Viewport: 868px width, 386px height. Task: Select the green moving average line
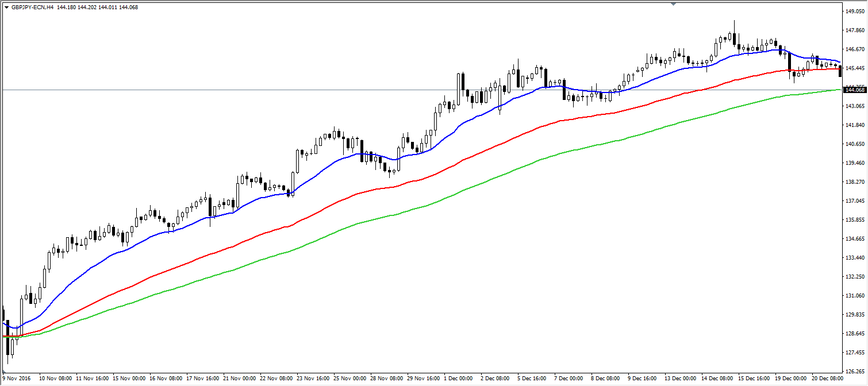(x=322, y=236)
